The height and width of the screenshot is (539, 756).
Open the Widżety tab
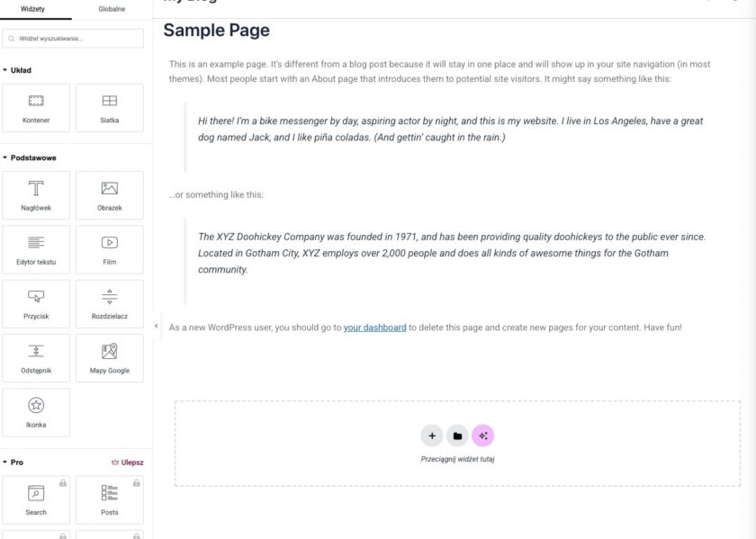[33, 9]
